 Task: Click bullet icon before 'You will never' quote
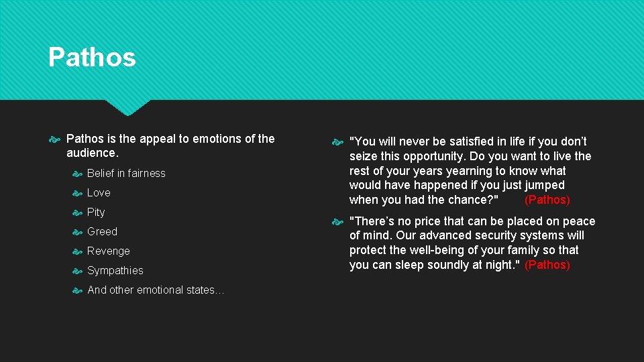pyautogui.click(x=337, y=142)
